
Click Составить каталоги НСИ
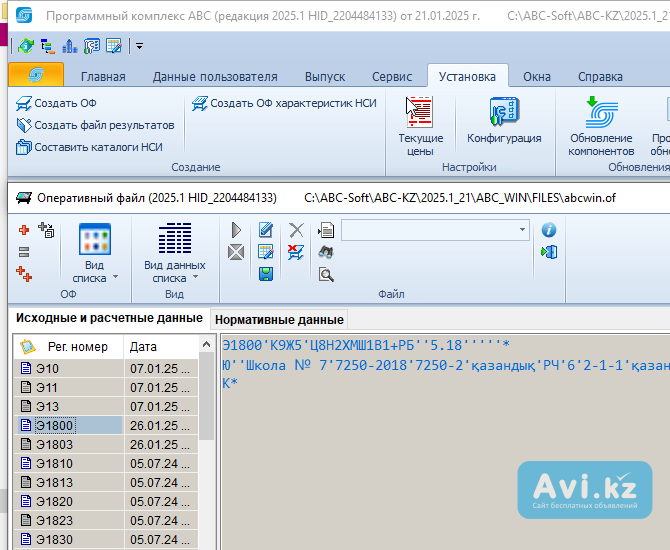(98, 147)
